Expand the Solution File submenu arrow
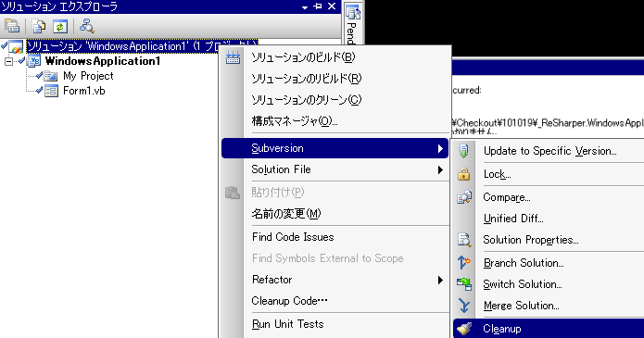 [x=440, y=169]
